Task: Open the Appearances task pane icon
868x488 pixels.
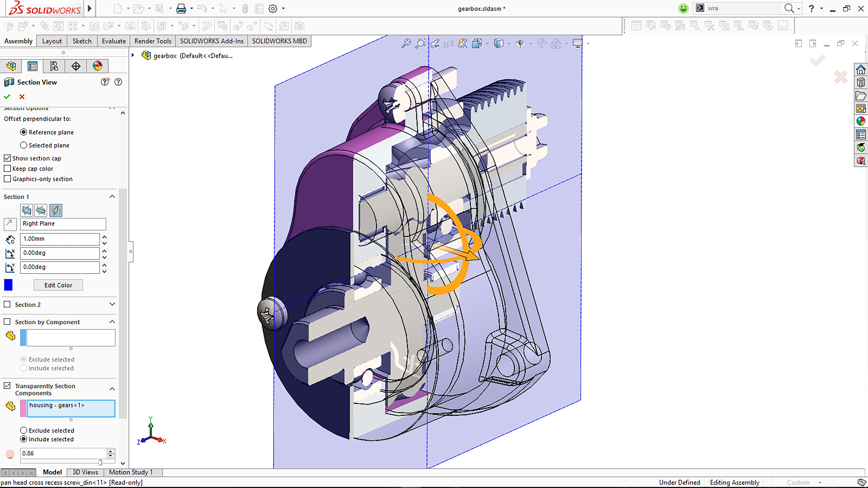Action: pyautogui.click(x=861, y=121)
